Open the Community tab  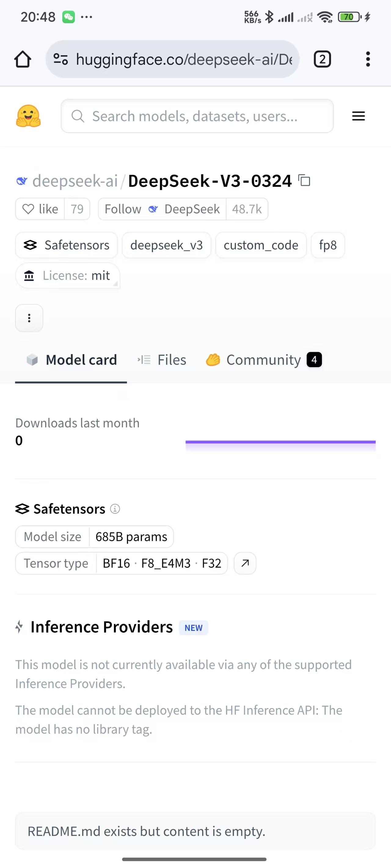pyautogui.click(x=264, y=360)
